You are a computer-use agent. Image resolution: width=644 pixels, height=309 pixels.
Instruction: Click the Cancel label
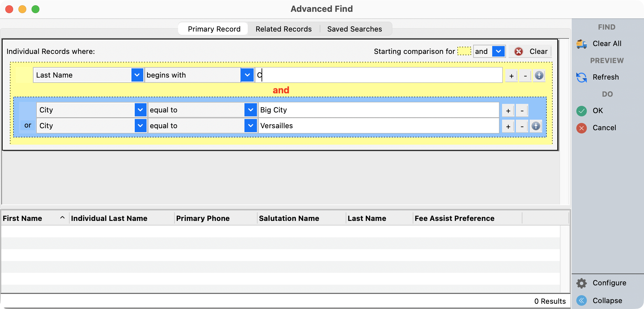pos(604,128)
